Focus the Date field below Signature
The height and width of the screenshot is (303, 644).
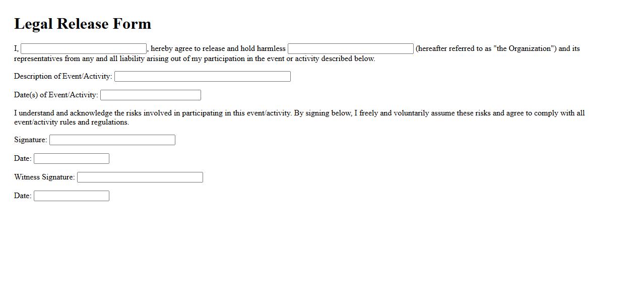[x=71, y=159]
